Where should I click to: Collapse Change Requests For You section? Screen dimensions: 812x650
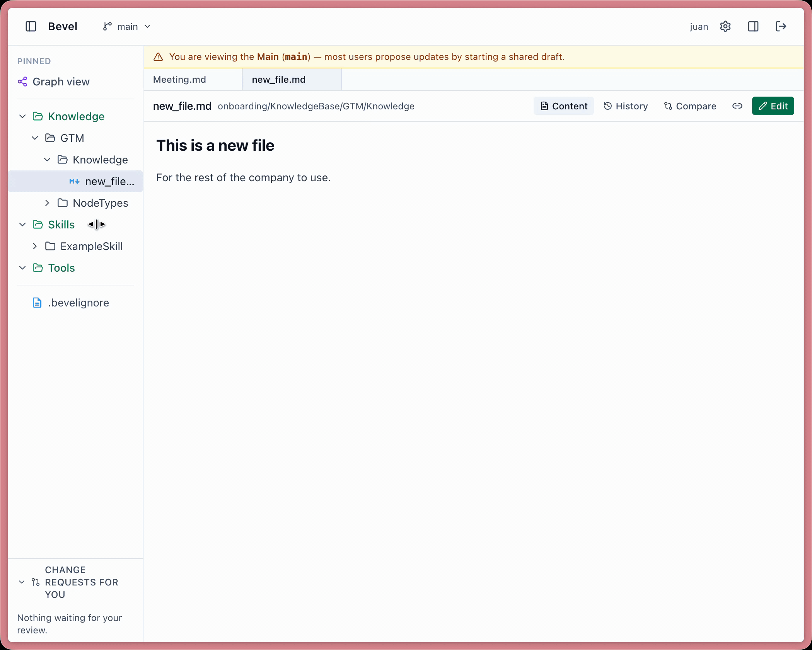[x=22, y=582]
